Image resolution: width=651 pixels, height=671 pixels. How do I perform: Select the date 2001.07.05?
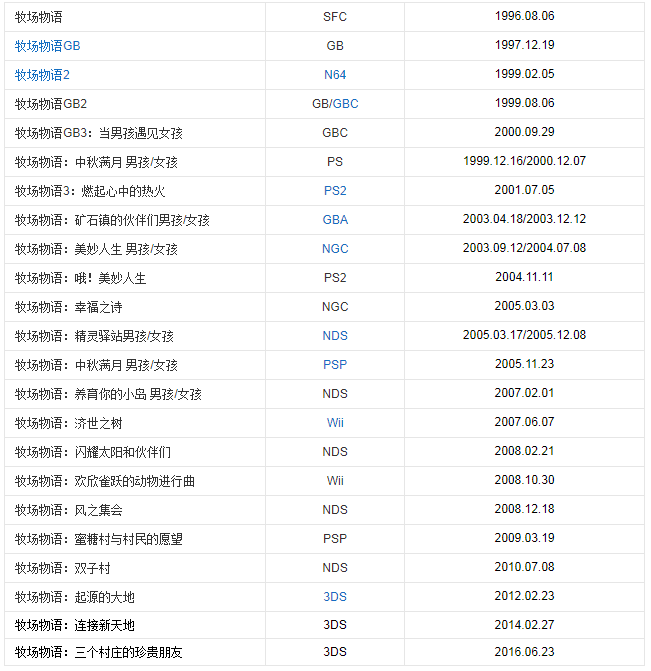coord(524,190)
